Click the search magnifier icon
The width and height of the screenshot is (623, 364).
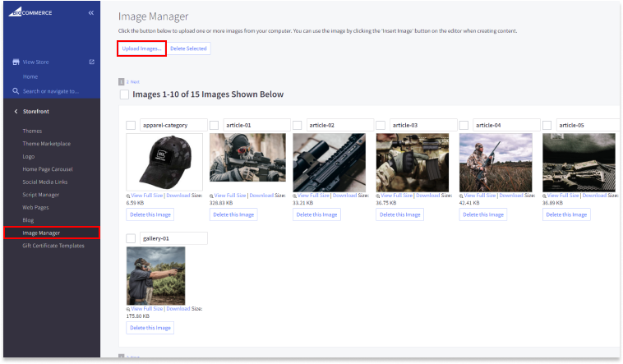click(16, 91)
